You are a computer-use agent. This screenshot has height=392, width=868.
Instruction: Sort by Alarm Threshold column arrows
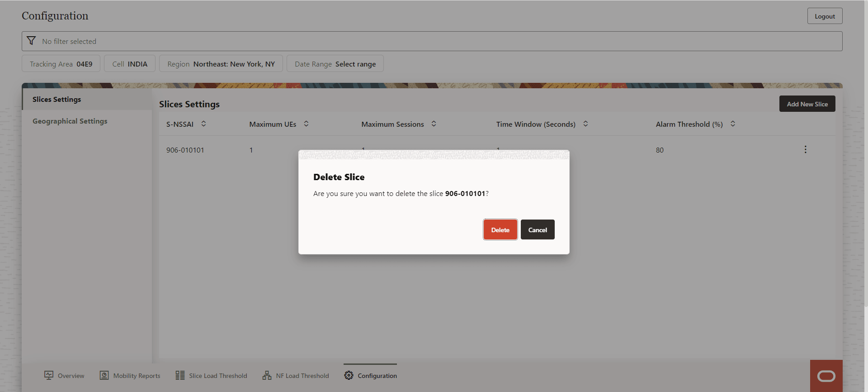[x=733, y=124]
